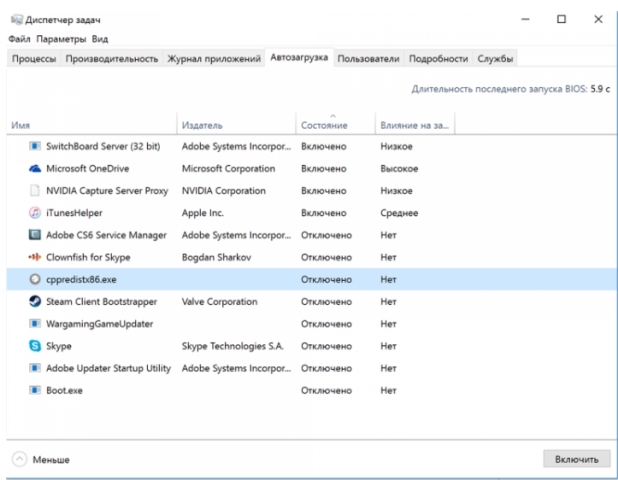Minimize the Диспетчер задач window

click(x=525, y=19)
